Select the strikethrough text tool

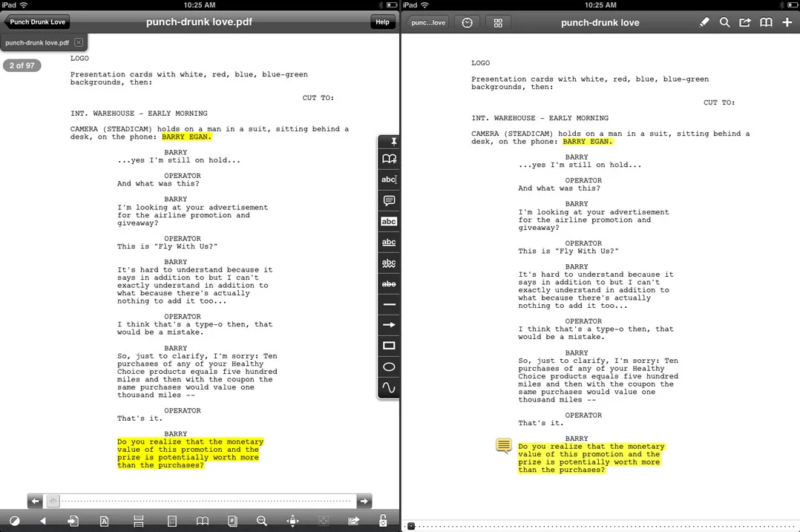click(x=389, y=283)
